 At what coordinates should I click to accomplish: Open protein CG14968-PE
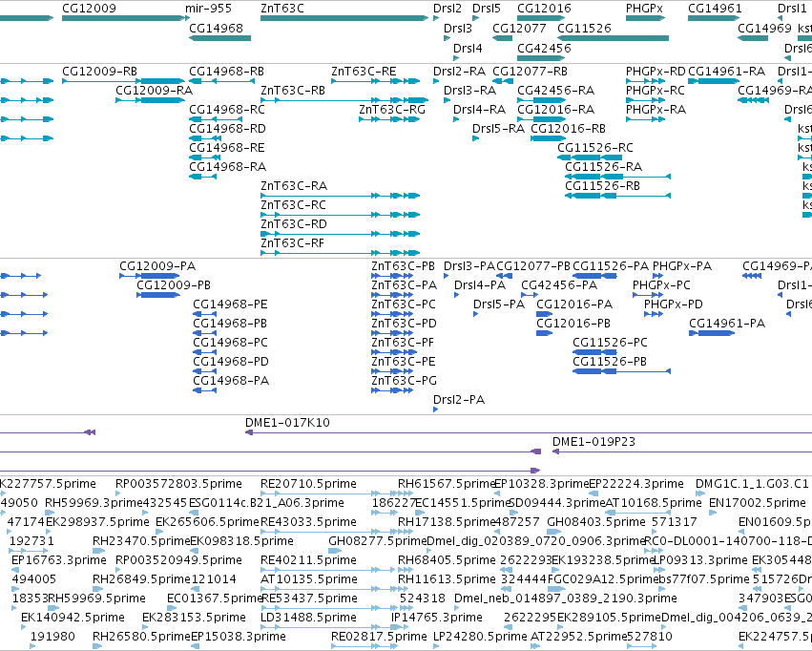coord(230,304)
